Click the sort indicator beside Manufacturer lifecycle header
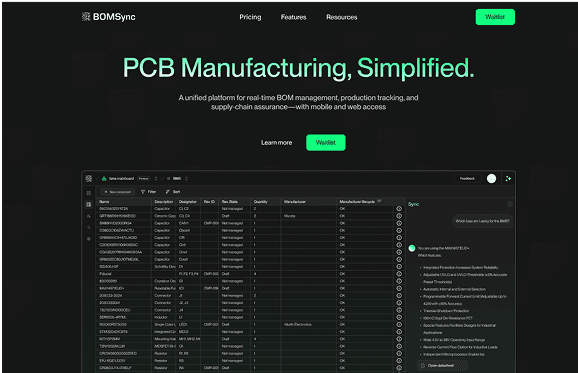 [x=379, y=201]
